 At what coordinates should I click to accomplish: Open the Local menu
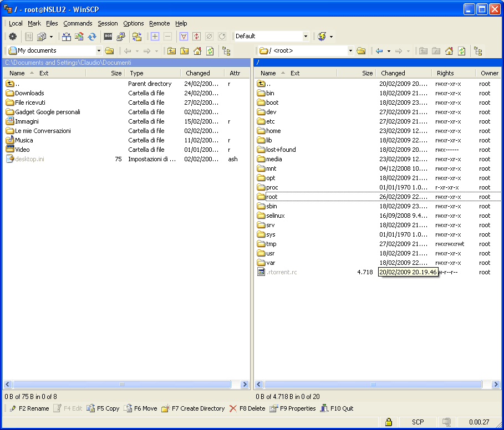coord(16,23)
